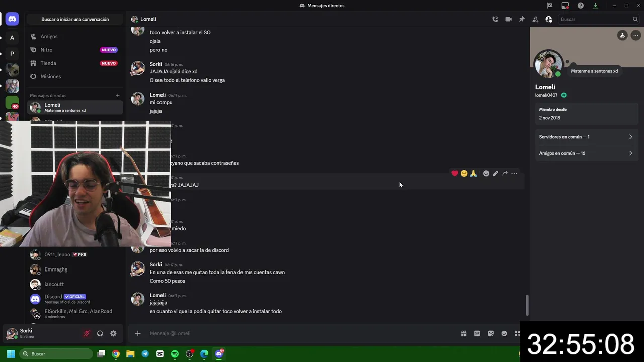Open the screen recording indicator icon
This screenshot has height=362, width=644.
pyautogui.click(x=565, y=6)
